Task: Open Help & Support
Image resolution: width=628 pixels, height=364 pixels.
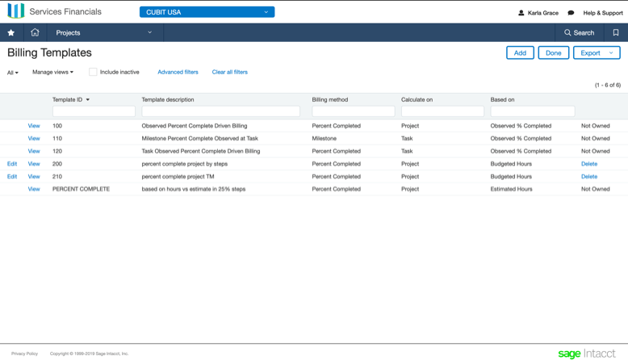Action: click(x=603, y=13)
